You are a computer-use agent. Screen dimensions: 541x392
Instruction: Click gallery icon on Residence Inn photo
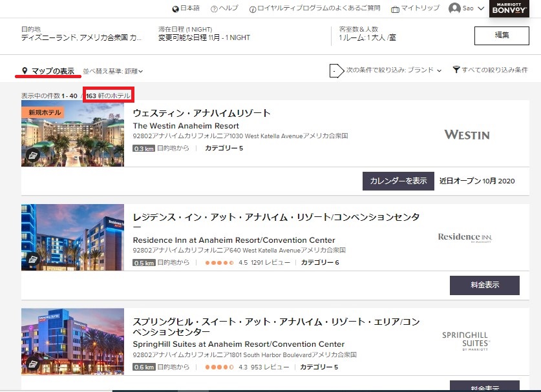point(33,258)
